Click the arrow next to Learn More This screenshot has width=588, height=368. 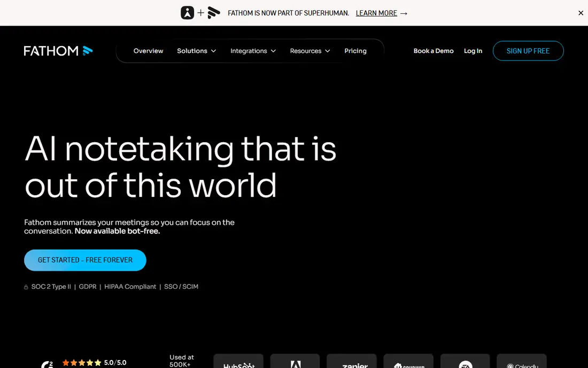(x=404, y=13)
